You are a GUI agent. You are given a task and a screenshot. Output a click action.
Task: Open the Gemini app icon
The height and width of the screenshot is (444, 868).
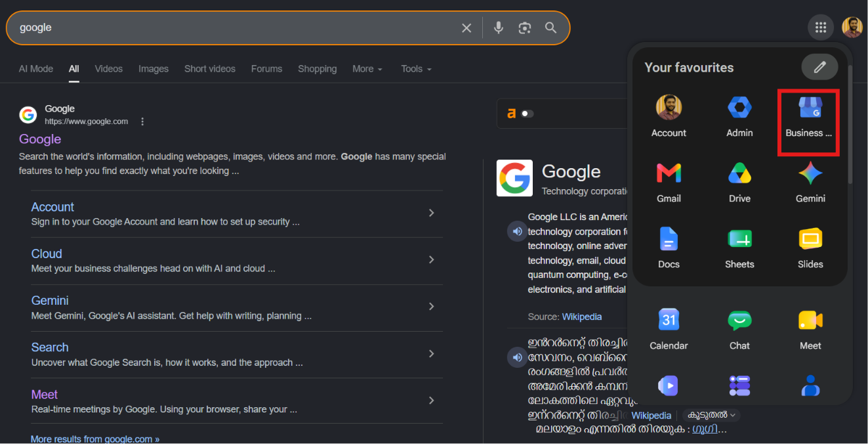click(810, 182)
